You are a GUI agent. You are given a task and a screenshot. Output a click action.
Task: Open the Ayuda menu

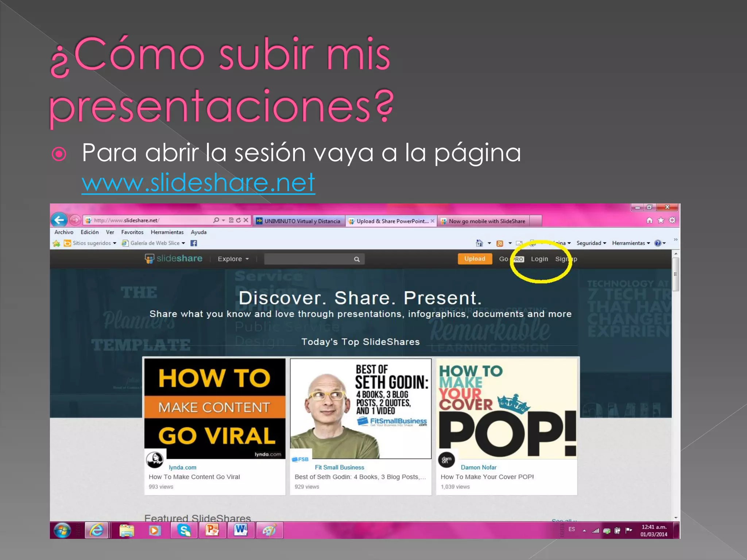click(199, 232)
